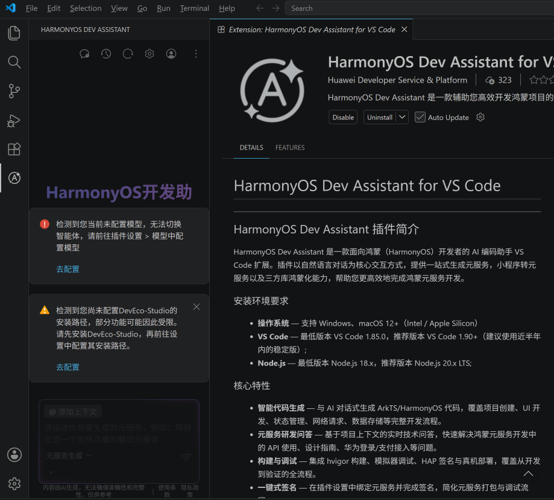Open the Run menu

(163, 8)
